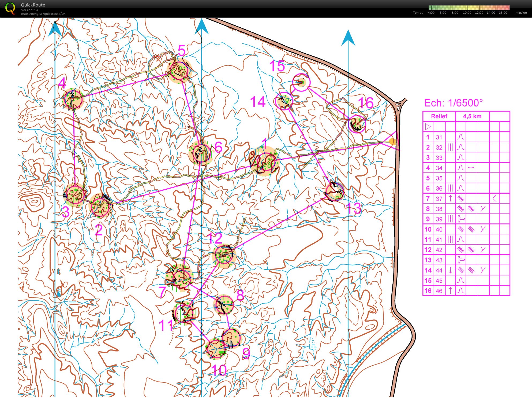Click the angle bracket symbol in row 7

click(494, 198)
